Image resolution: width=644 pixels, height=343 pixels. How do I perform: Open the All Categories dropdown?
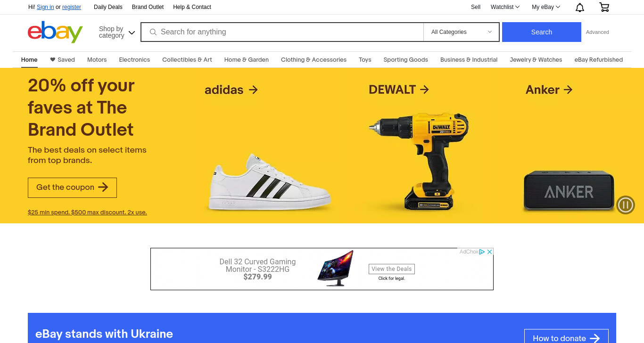pyautogui.click(x=461, y=32)
